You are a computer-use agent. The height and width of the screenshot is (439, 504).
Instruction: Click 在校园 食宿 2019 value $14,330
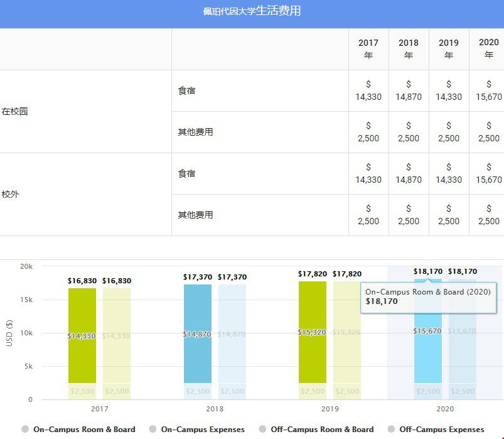(449, 90)
